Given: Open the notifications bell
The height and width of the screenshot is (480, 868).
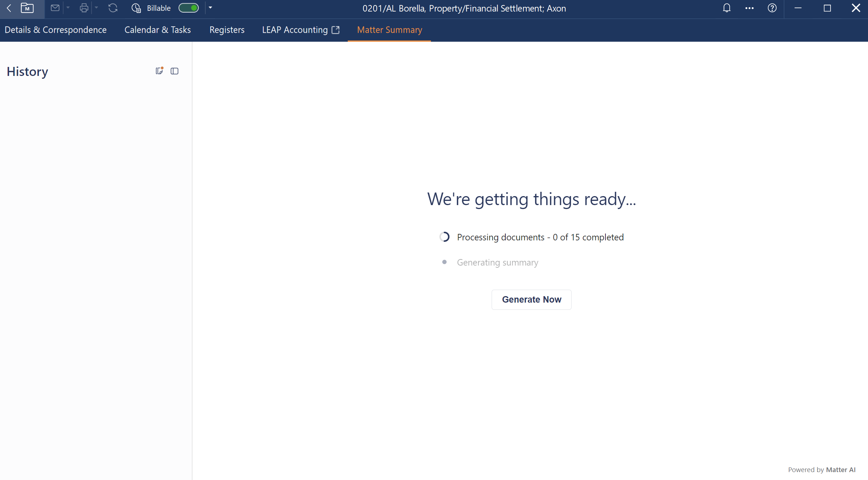Looking at the screenshot, I should click(x=726, y=8).
